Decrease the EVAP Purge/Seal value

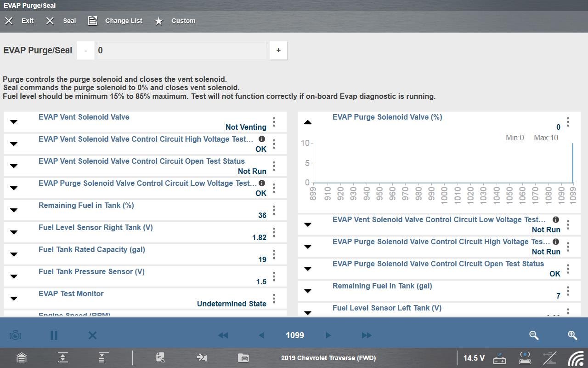[x=85, y=50]
